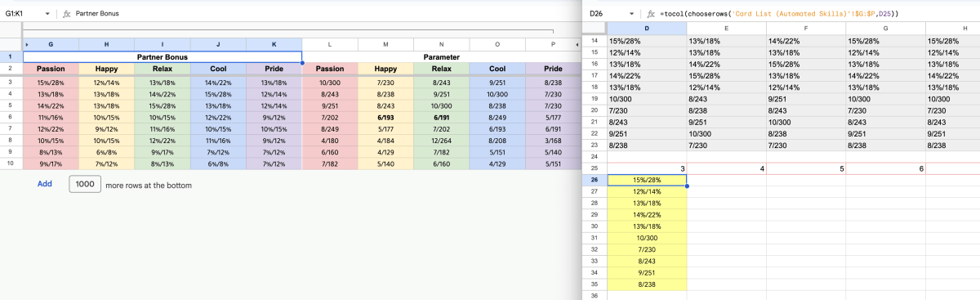Click Relax header under Parameter

tap(441, 69)
